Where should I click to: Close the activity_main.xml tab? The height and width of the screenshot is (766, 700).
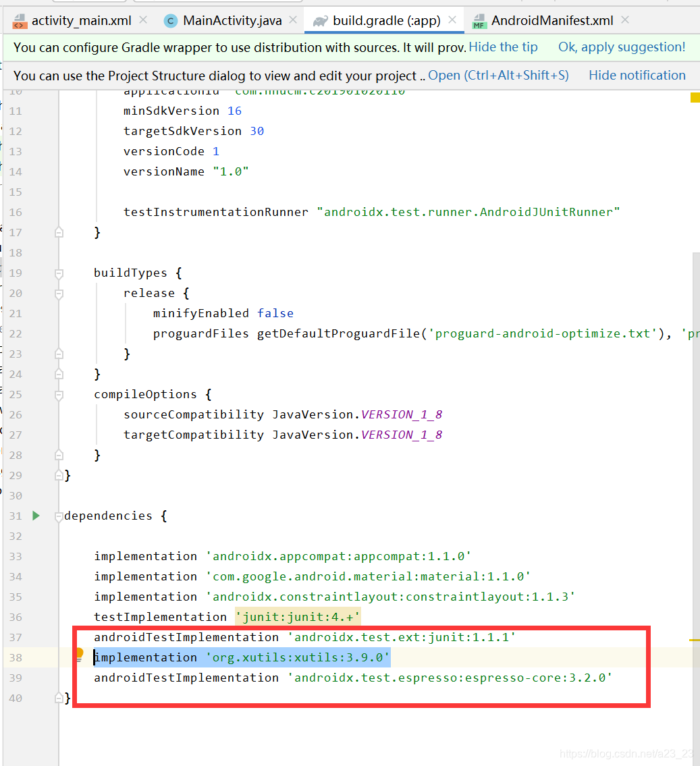click(143, 20)
